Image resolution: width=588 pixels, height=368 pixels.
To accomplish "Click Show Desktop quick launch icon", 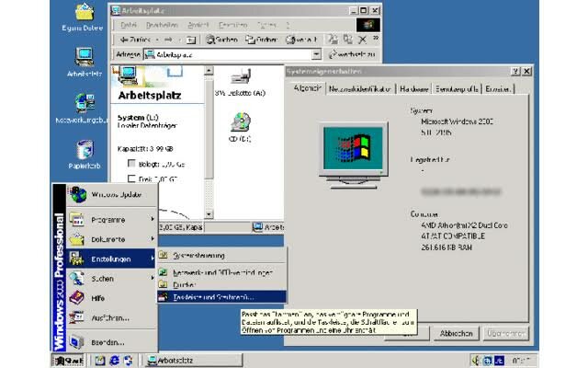I will 100,361.
